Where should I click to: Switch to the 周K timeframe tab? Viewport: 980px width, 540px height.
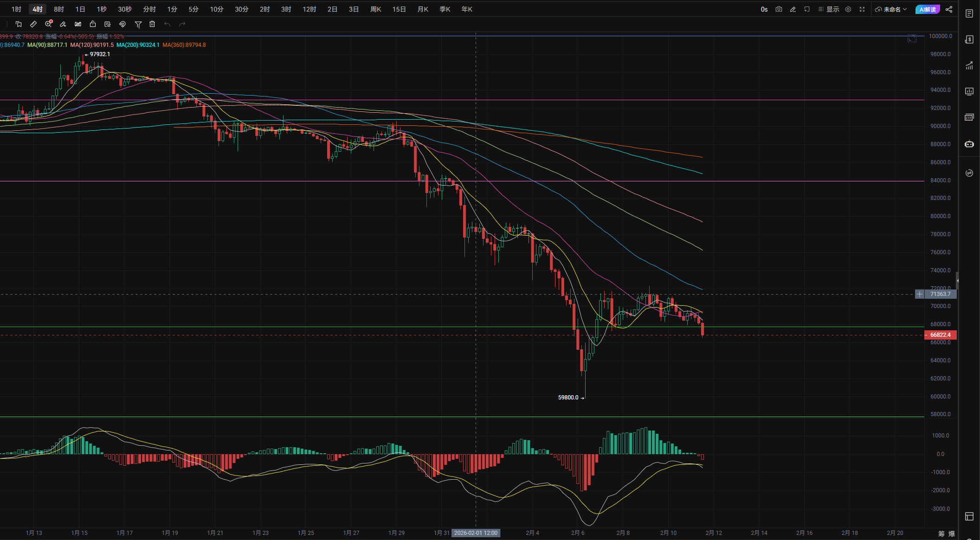click(x=375, y=9)
